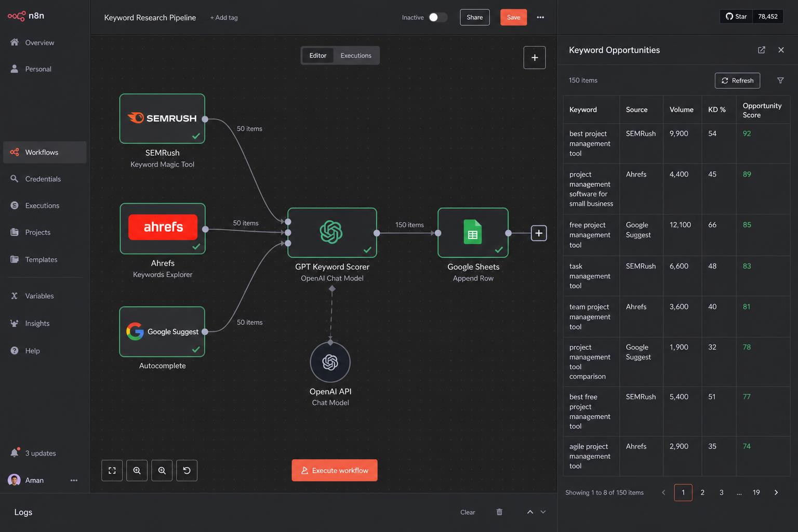Collapse the Logs panel with down chevron
This screenshot has height=532, width=798.
[543, 512]
